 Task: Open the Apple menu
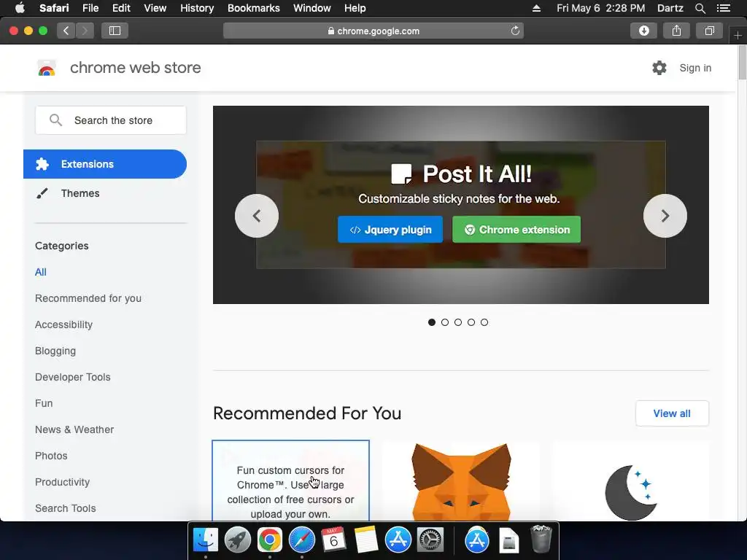pos(20,8)
